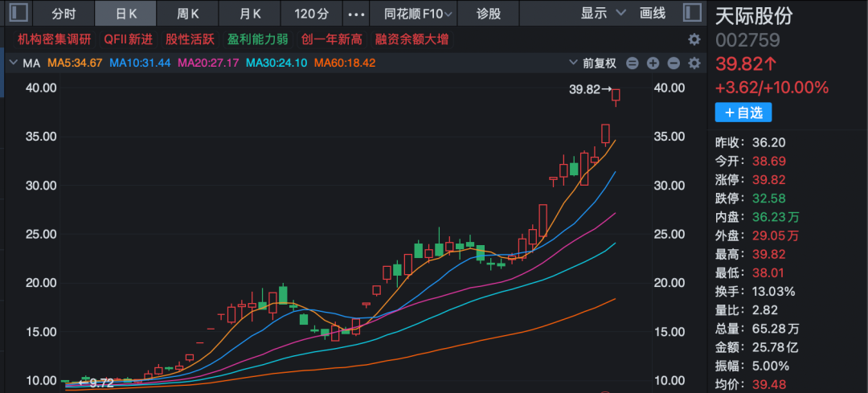
Task: Open the 前复权 adjustment dropdown
Action: pos(592,63)
